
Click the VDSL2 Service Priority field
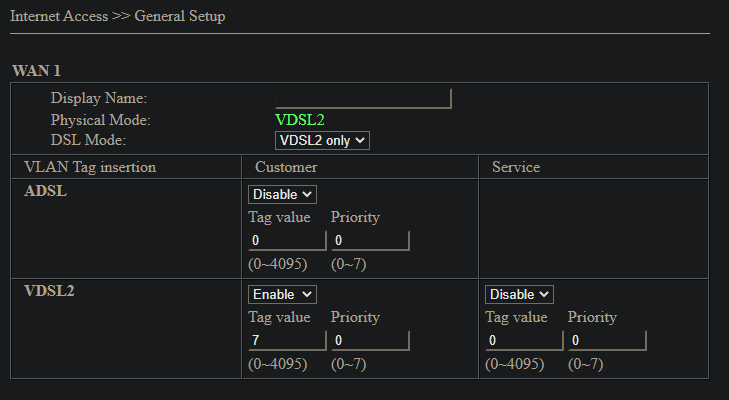click(607, 341)
